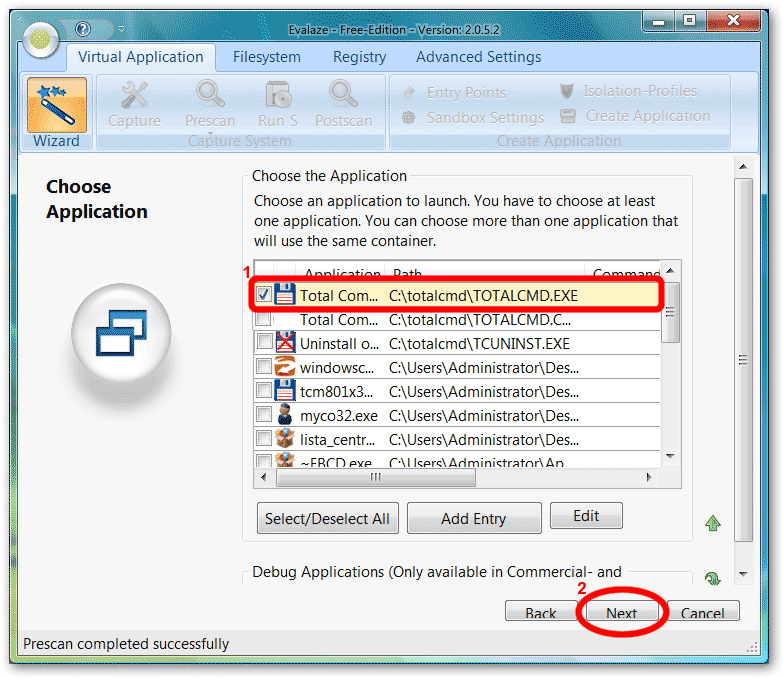Click the list horizontal scrollbar thumb
Viewport: 783px width, 678px height.
pyautogui.click(x=376, y=477)
